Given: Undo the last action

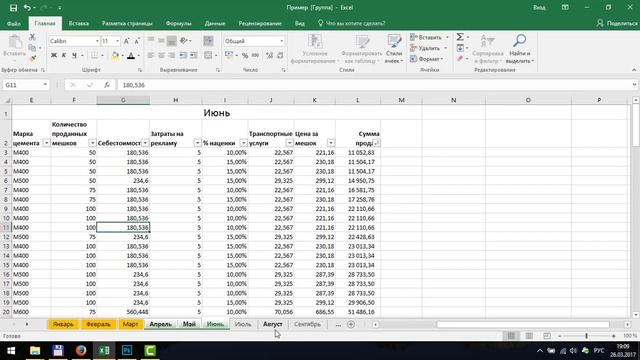Looking at the screenshot, I should [27, 8].
